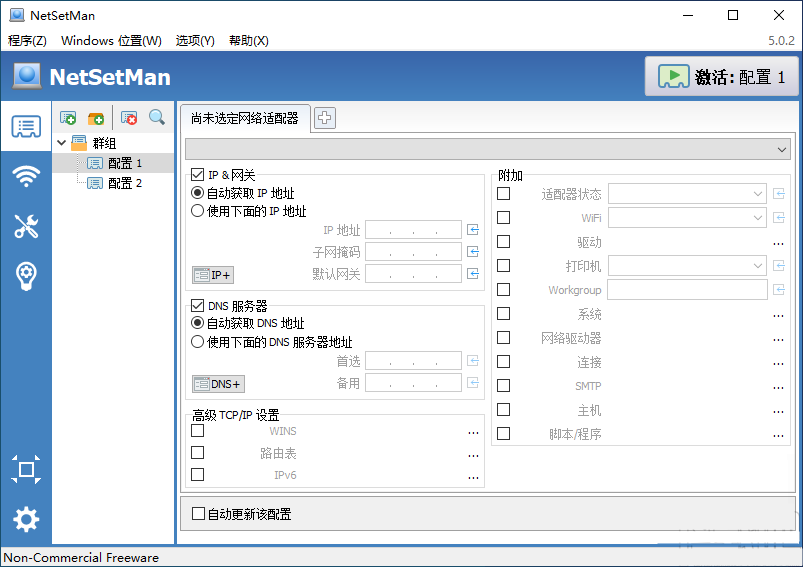This screenshot has height=567, width=803.
Task: Click the plus icon to add adapter tab
Action: point(325,118)
